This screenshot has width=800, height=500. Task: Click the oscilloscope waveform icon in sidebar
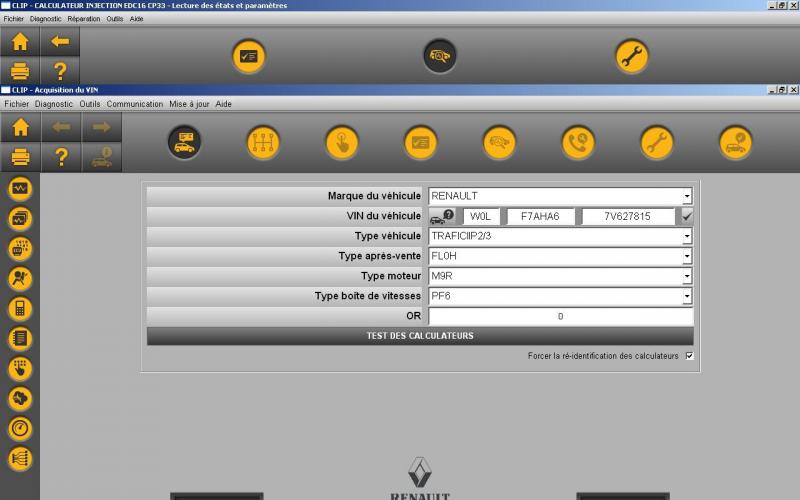[20, 189]
